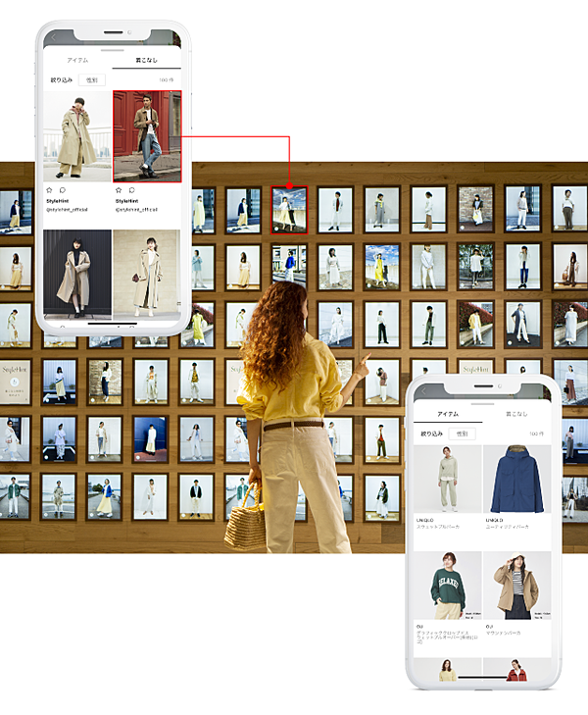The image size is (588, 715).
Task: Select the UNIQLO light green sweat set product
Action: pos(447,480)
